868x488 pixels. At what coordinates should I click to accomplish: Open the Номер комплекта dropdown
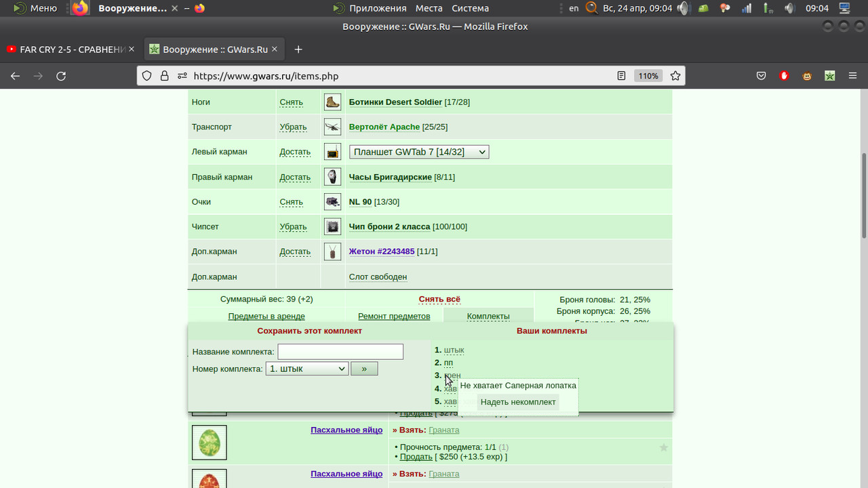pos(307,369)
